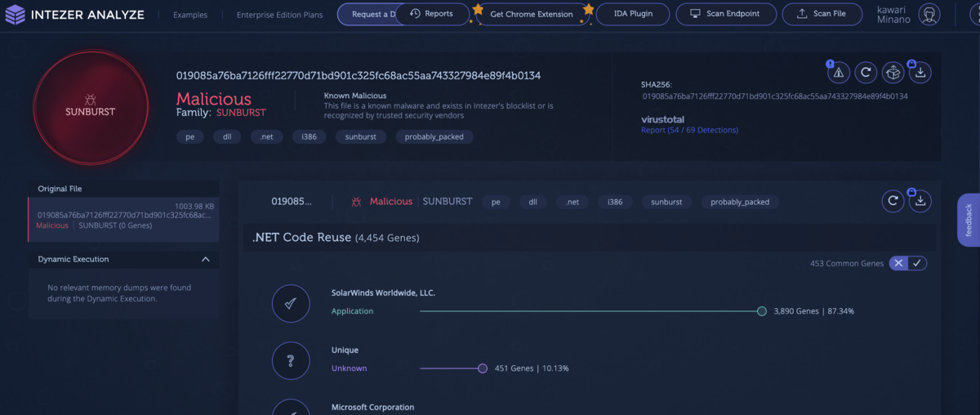
Task: Click the Dynamic Execution section title
Action: 73,259
